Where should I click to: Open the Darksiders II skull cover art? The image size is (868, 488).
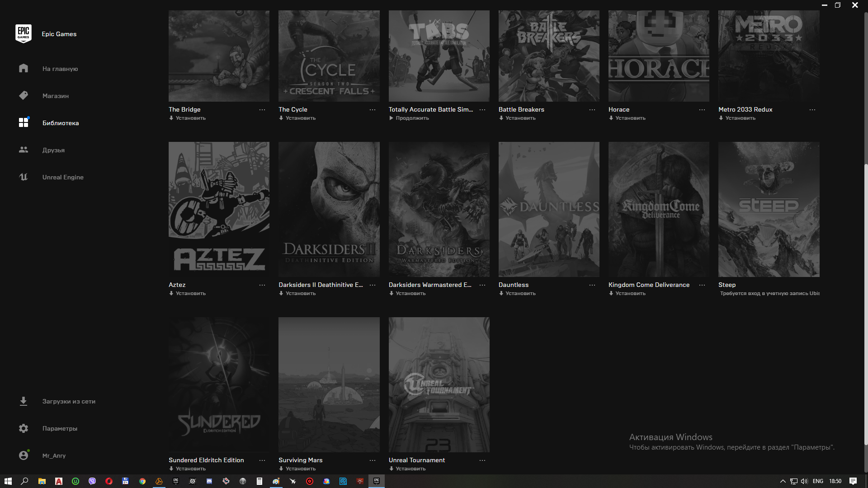pyautogui.click(x=329, y=209)
